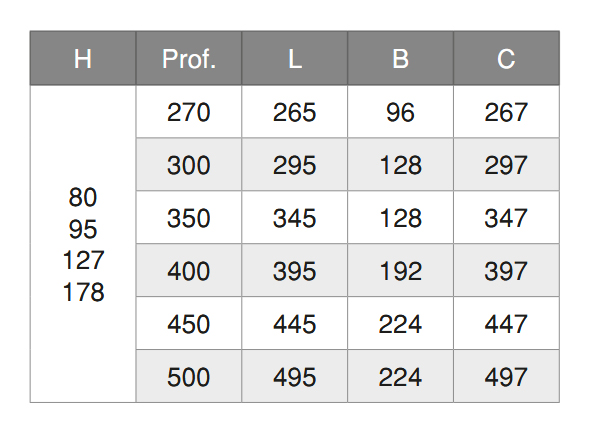Click the 128 cell in the 300 row

(x=401, y=165)
